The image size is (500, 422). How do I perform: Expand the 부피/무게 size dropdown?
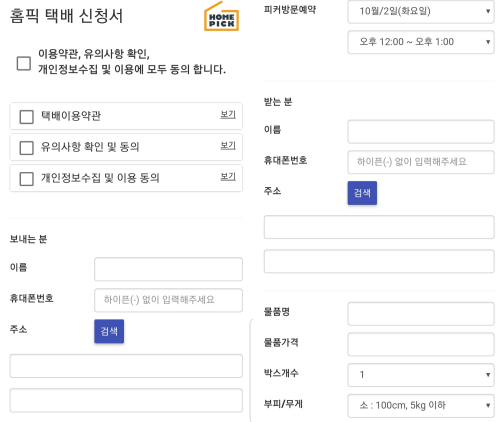pos(421,406)
